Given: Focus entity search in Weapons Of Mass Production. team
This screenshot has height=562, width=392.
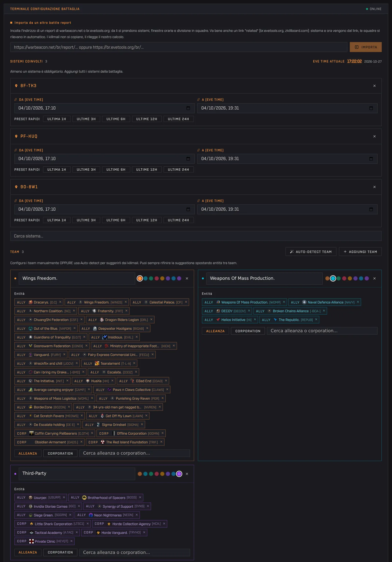Looking at the screenshot, I should click(322, 331).
